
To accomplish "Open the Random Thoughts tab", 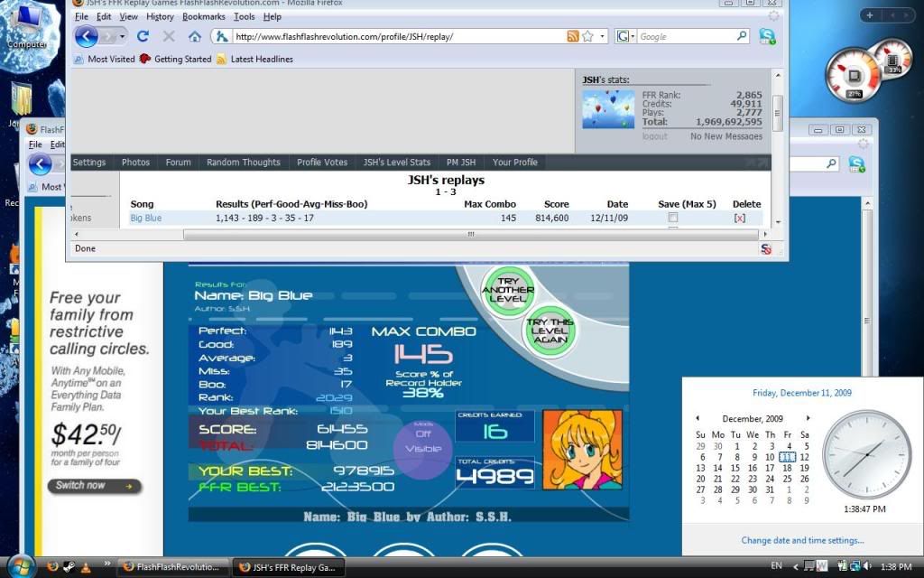I will coord(243,163).
